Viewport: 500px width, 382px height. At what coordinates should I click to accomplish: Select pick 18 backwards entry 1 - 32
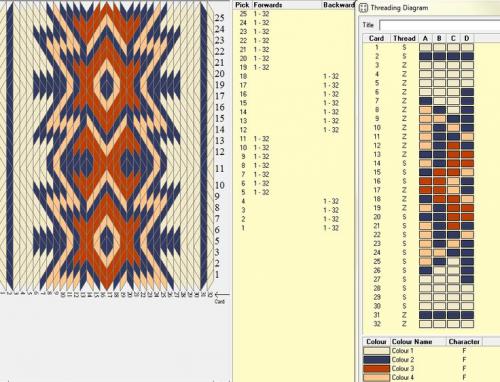point(331,76)
